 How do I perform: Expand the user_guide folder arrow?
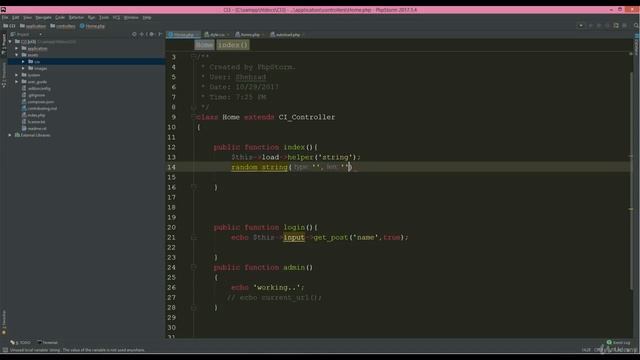tap(17, 82)
